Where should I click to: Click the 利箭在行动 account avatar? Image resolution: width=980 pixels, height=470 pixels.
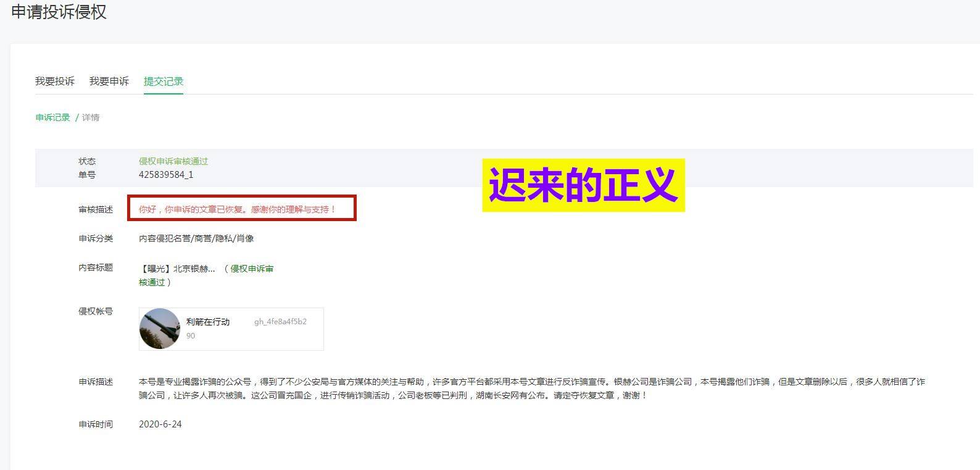160,329
